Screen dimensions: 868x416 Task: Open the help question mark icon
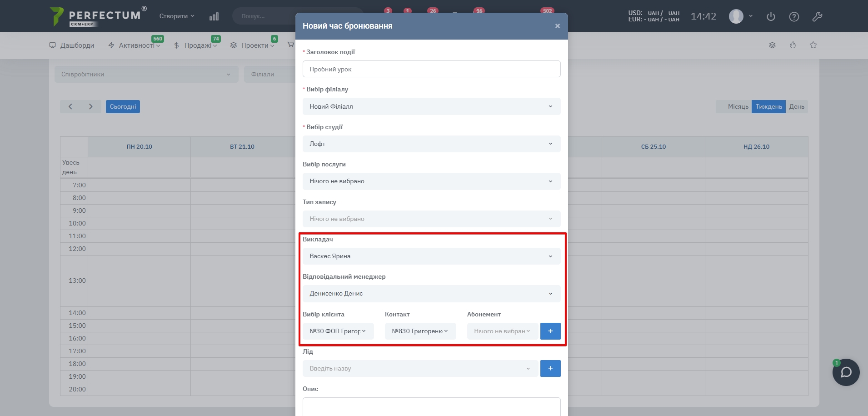794,17
